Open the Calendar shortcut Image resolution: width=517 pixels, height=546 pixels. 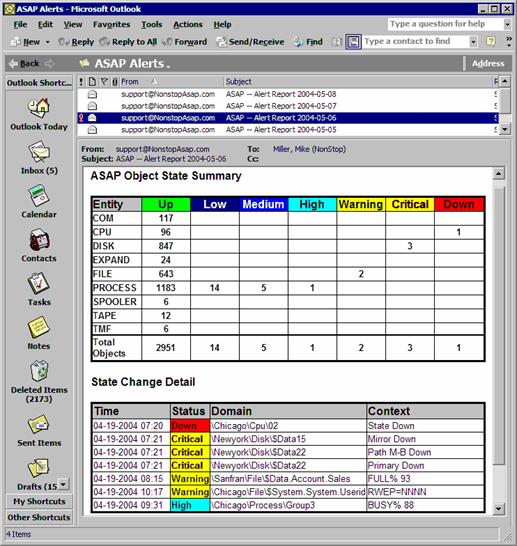pos(39,202)
